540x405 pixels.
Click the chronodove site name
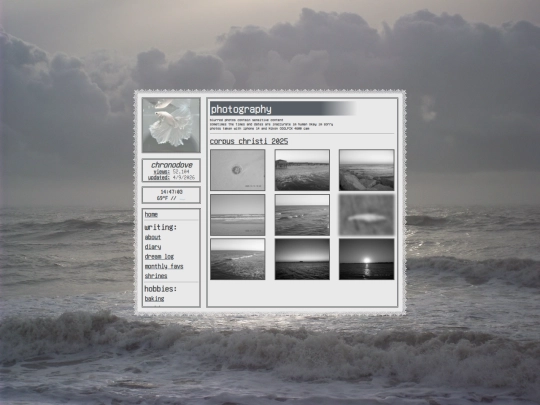click(172, 165)
